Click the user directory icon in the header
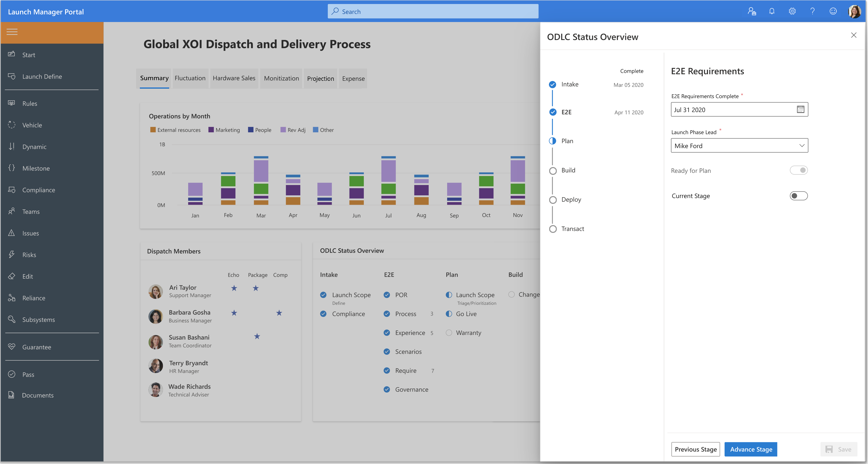This screenshot has height=464, width=868. pyautogui.click(x=752, y=12)
